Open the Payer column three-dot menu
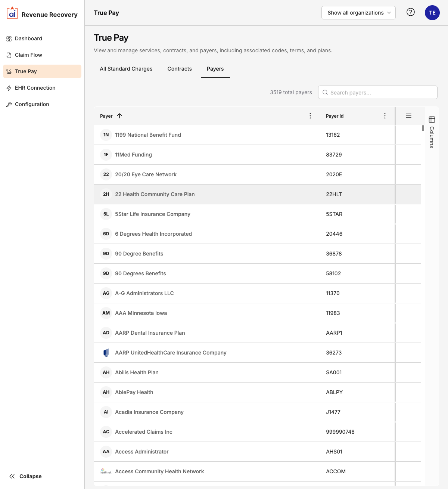This screenshot has height=489, width=448. coord(310,116)
